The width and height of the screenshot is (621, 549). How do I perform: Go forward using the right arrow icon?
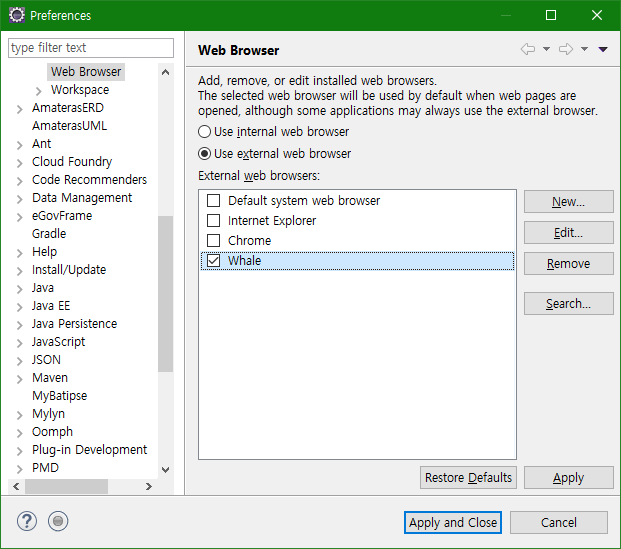pos(566,49)
